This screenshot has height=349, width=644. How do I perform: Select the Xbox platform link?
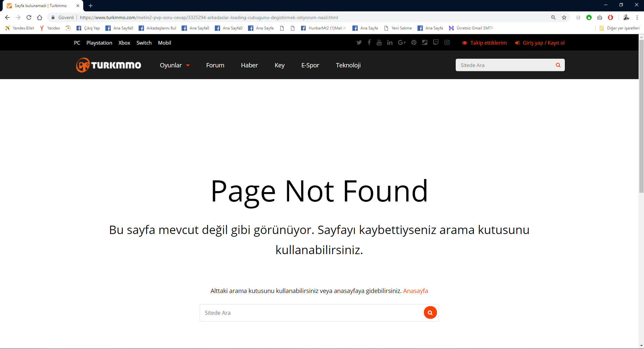click(x=124, y=43)
